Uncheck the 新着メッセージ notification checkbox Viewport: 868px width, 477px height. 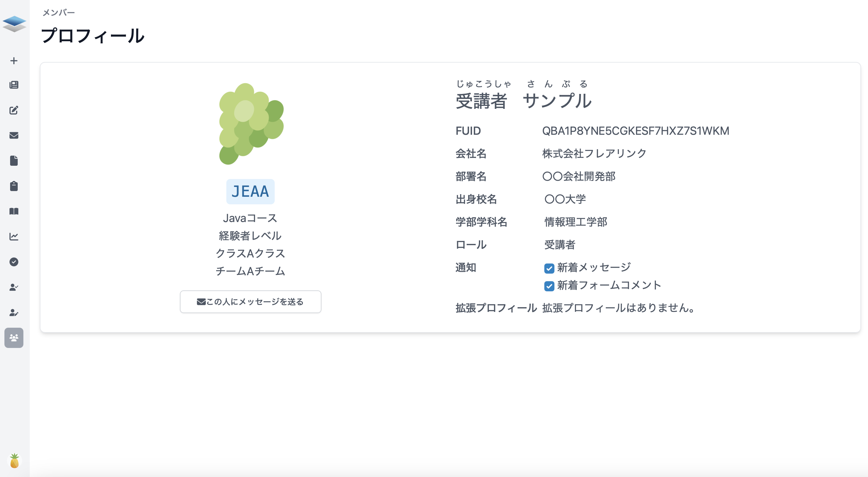549,268
